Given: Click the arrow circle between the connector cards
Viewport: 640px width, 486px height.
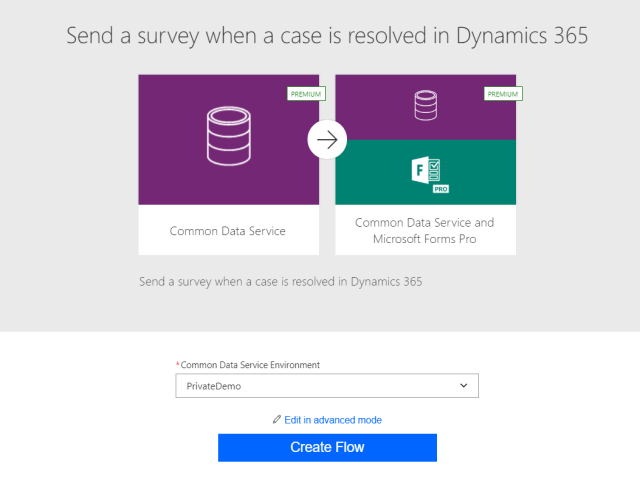Looking at the screenshot, I should [326, 140].
